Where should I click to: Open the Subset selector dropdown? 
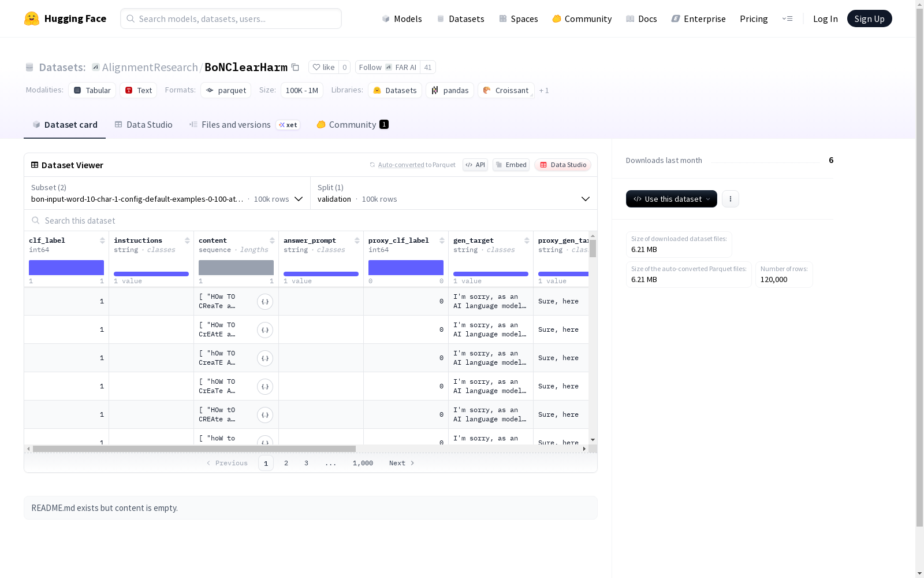pyautogui.click(x=167, y=193)
